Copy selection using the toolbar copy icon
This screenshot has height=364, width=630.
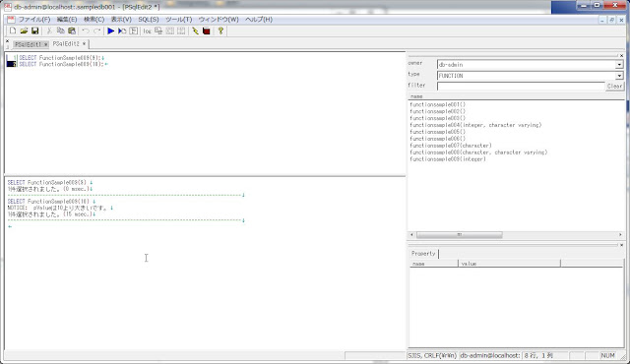[x=61, y=30]
